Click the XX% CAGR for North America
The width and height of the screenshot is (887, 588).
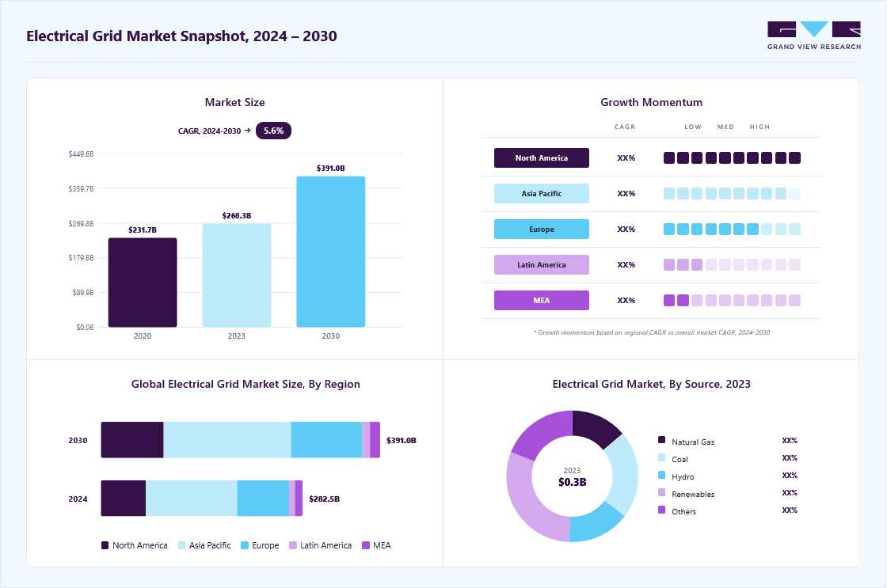pyautogui.click(x=626, y=157)
